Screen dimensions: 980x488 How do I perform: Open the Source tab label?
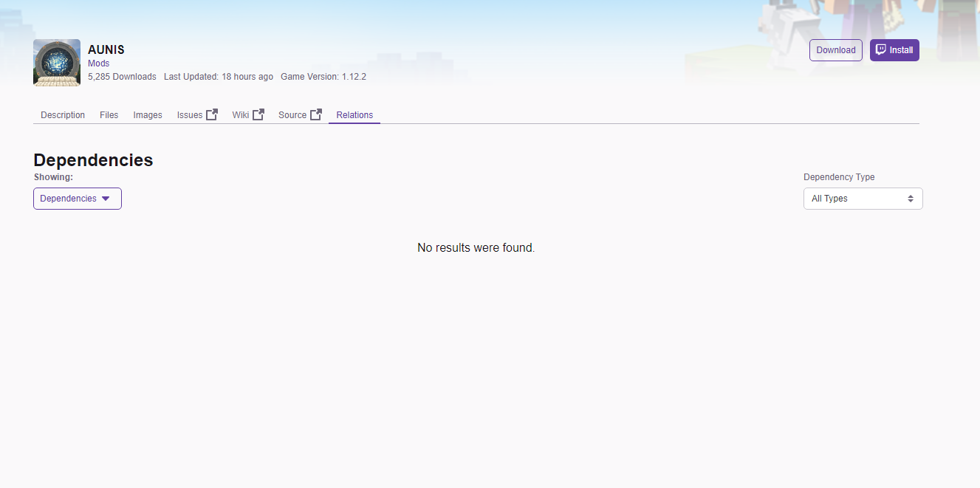click(x=292, y=115)
